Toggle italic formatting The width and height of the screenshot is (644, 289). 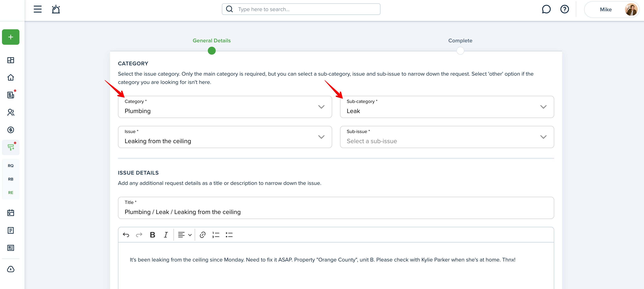(166, 235)
